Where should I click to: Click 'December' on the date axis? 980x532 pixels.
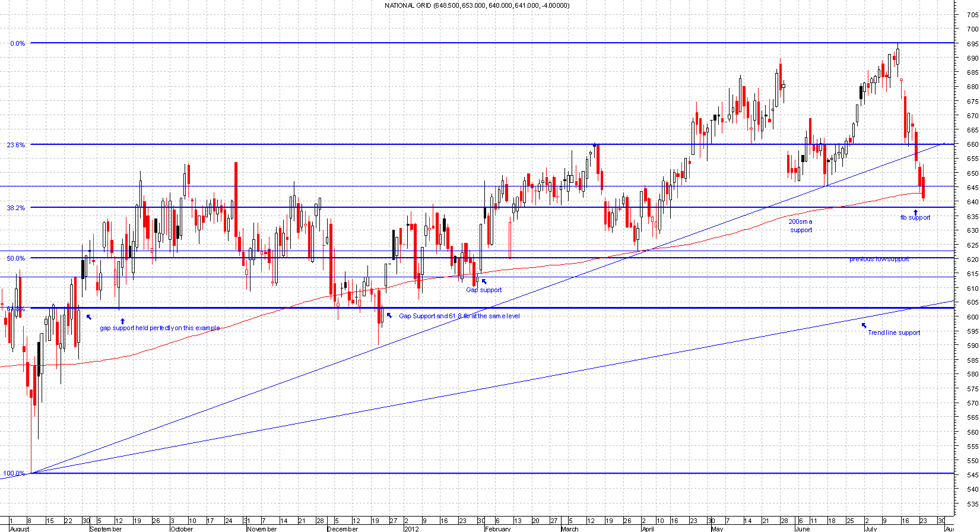point(342,528)
